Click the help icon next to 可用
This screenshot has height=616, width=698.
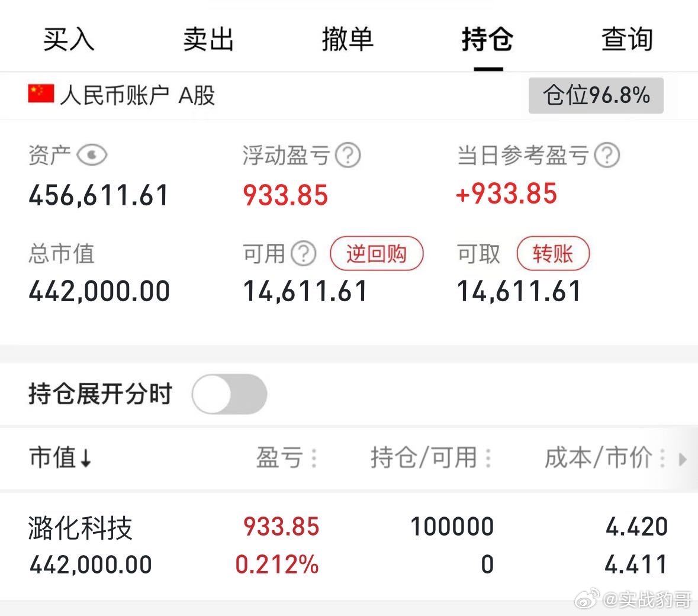coord(304,253)
